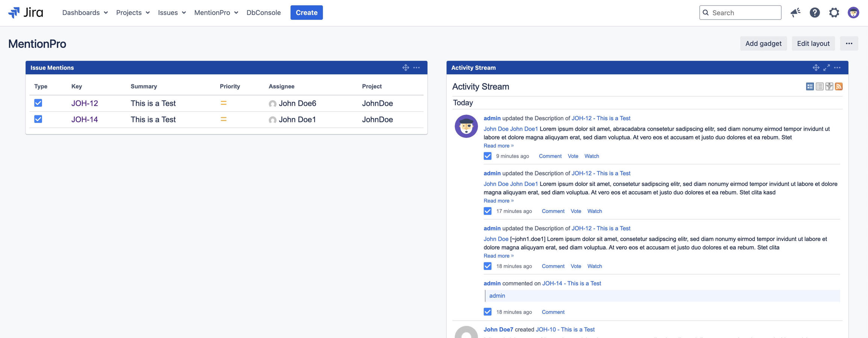Click the Project column header
The width and height of the screenshot is (868, 338).
372,86
